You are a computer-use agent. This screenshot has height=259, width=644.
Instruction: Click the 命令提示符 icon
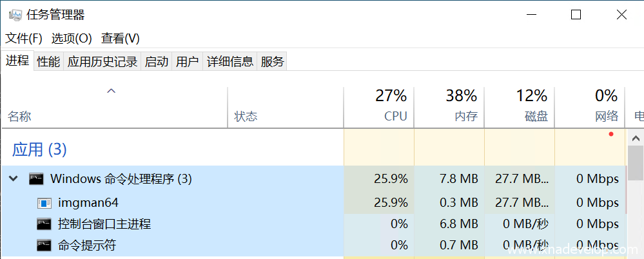pyautogui.click(x=44, y=245)
